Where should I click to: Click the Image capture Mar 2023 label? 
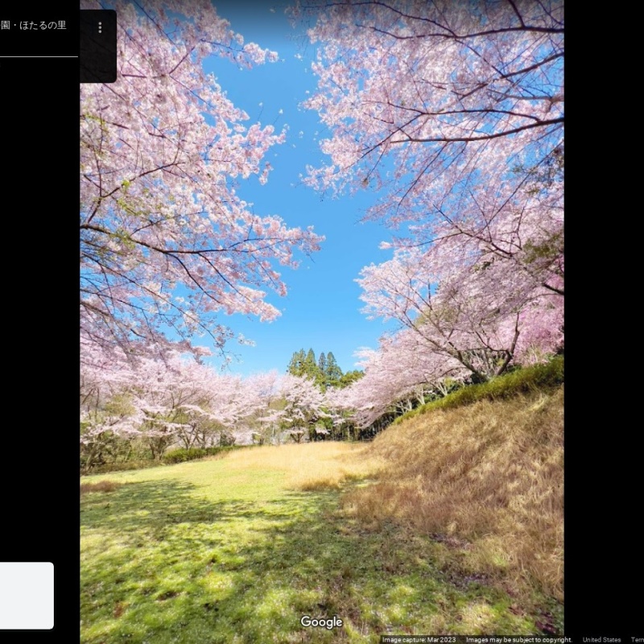click(419, 640)
